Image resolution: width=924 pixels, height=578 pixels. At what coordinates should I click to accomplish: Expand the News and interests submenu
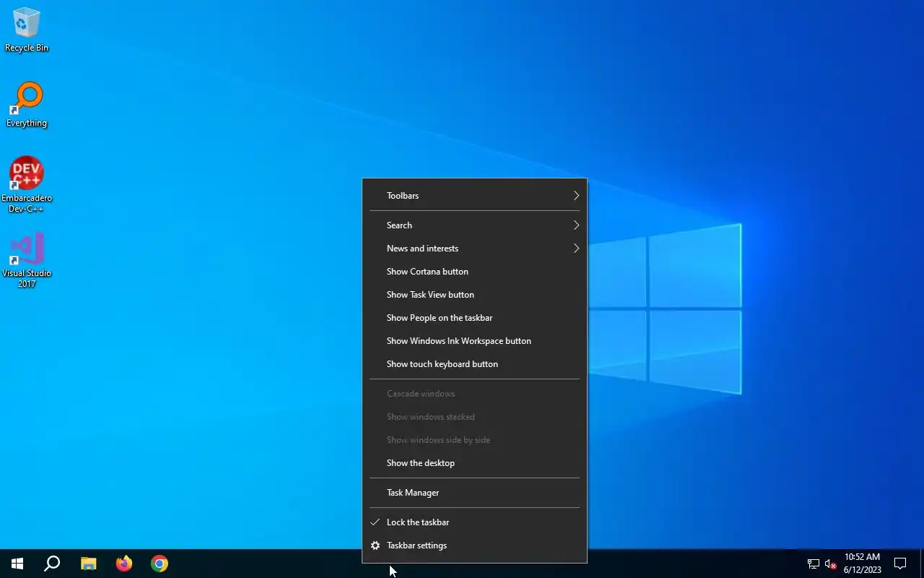click(x=474, y=249)
